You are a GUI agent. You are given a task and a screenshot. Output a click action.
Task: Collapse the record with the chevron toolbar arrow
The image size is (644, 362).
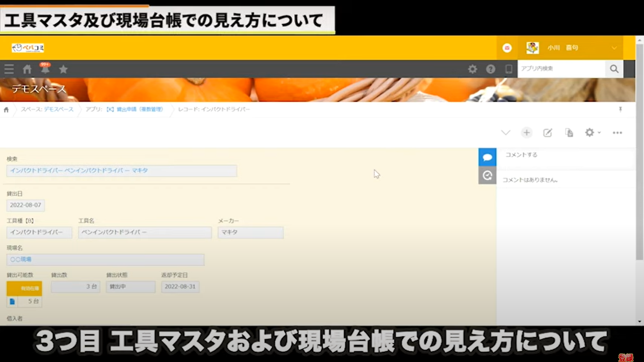pos(505,132)
